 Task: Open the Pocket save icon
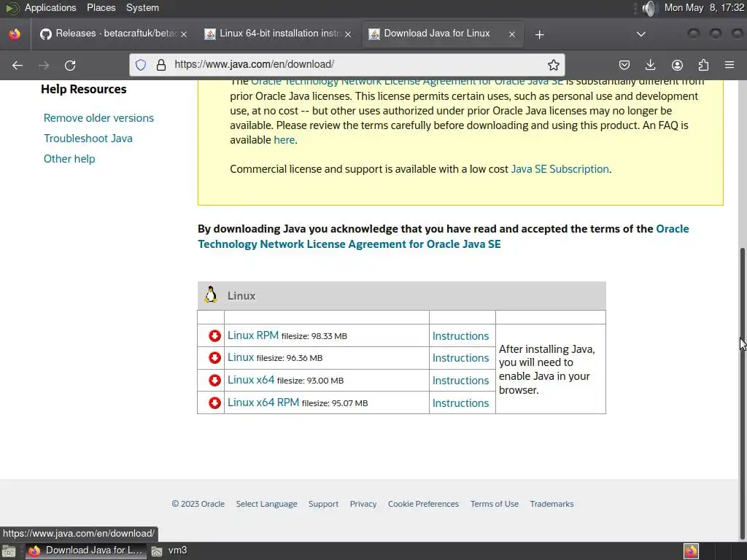click(x=624, y=65)
